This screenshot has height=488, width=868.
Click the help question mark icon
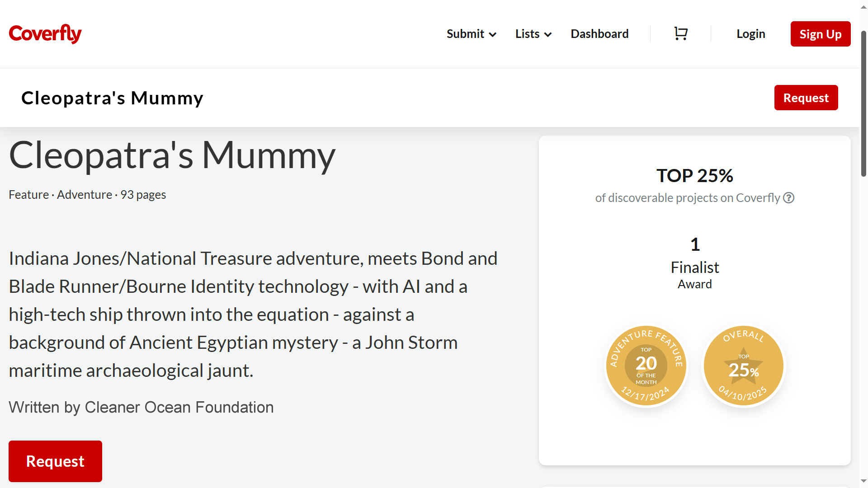tap(789, 198)
